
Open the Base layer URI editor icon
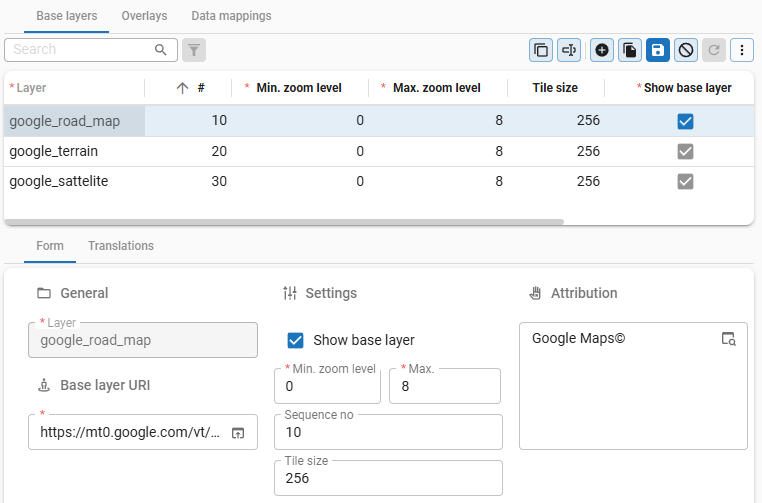[238, 433]
